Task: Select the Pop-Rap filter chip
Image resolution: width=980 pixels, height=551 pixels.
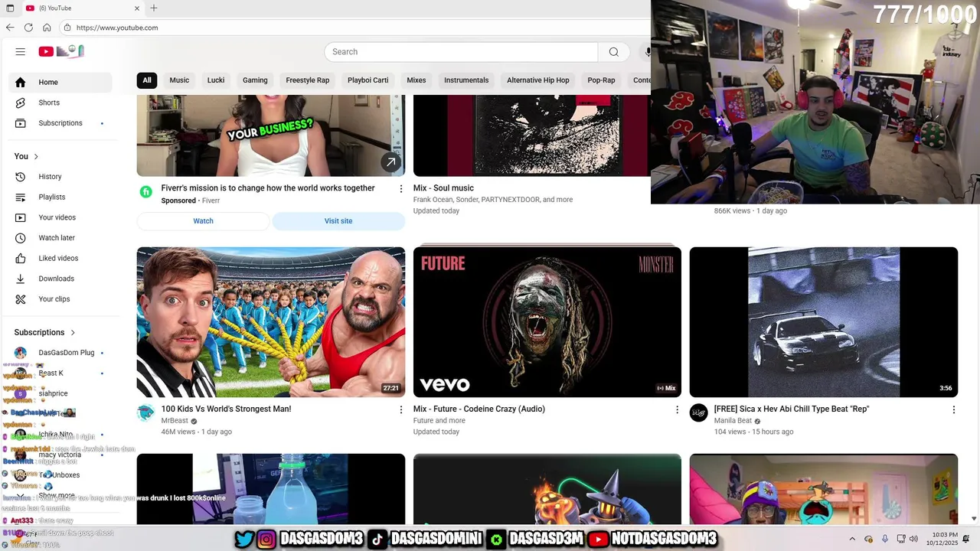Action: click(x=601, y=80)
